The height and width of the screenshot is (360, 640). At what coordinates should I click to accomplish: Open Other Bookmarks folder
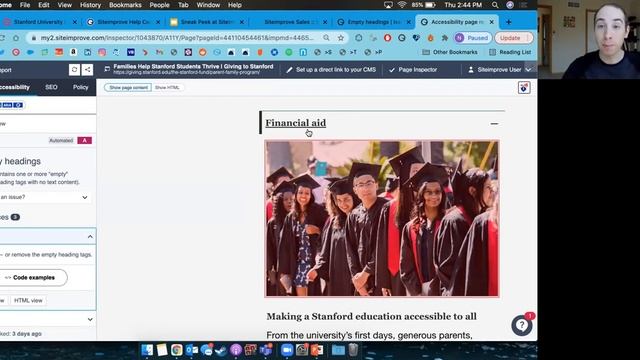(x=450, y=52)
